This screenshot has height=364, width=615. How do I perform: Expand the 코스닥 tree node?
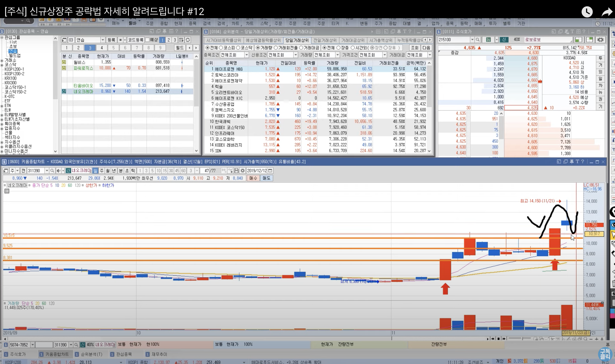point(2,65)
